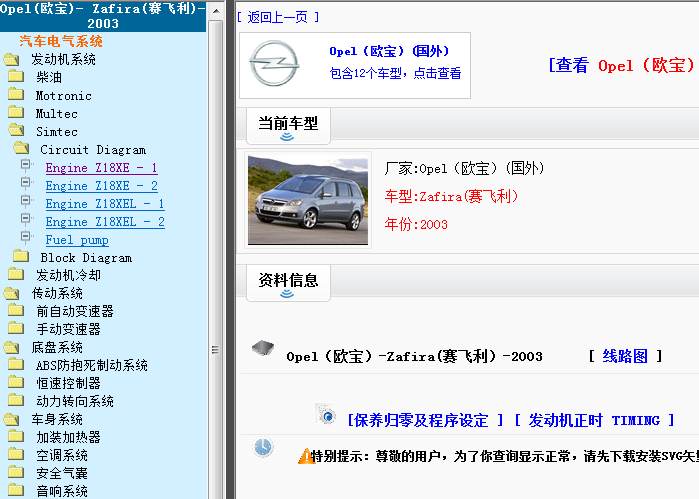Click the gray box icon beside Opel-Zafira-2003
This screenshot has width=699, height=499.
coord(263,347)
